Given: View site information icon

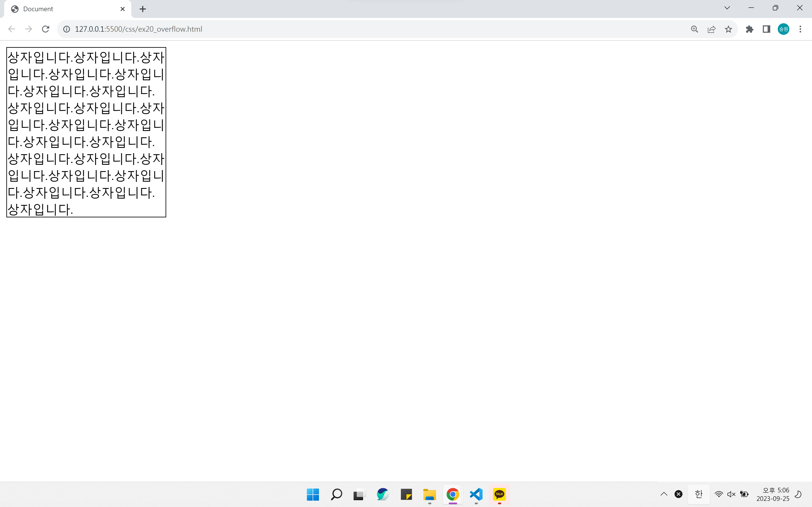Looking at the screenshot, I should point(67,29).
